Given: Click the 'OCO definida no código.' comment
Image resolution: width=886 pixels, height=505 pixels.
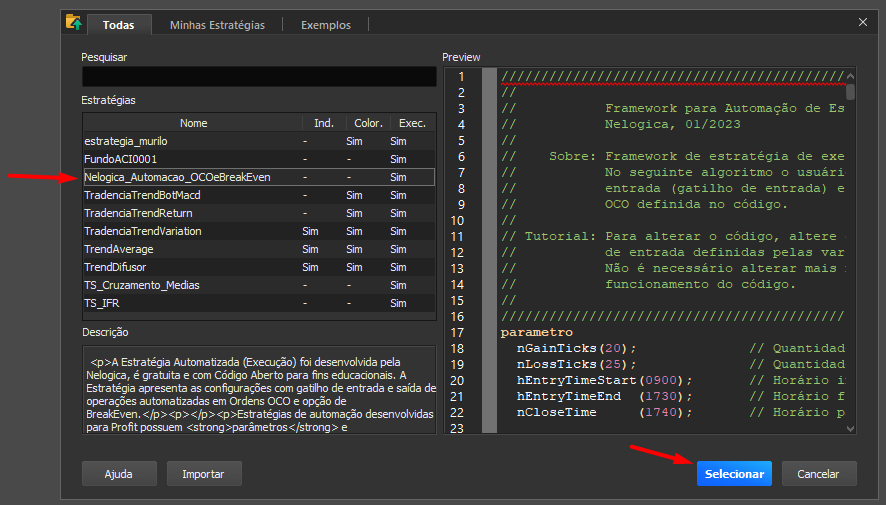Looking at the screenshot, I should [x=696, y=204].
